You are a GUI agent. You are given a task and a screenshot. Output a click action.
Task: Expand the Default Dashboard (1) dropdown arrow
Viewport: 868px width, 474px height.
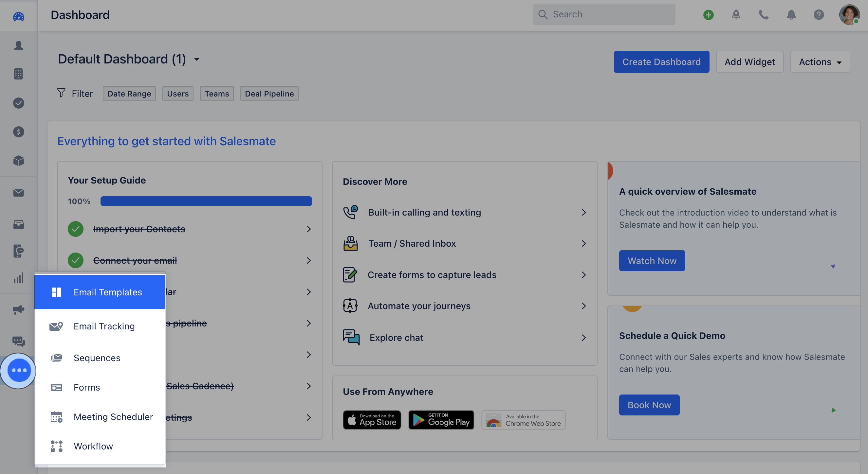pos(197,60)
